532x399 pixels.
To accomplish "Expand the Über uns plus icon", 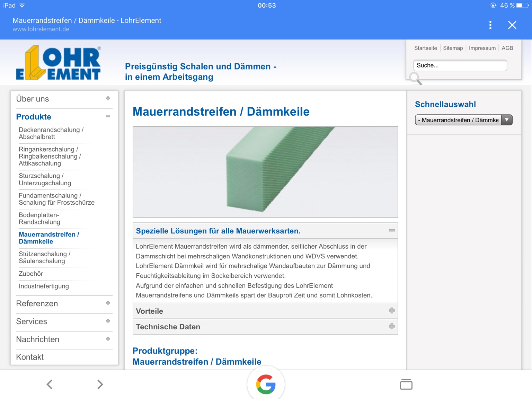I will click(x=108, y=98).
